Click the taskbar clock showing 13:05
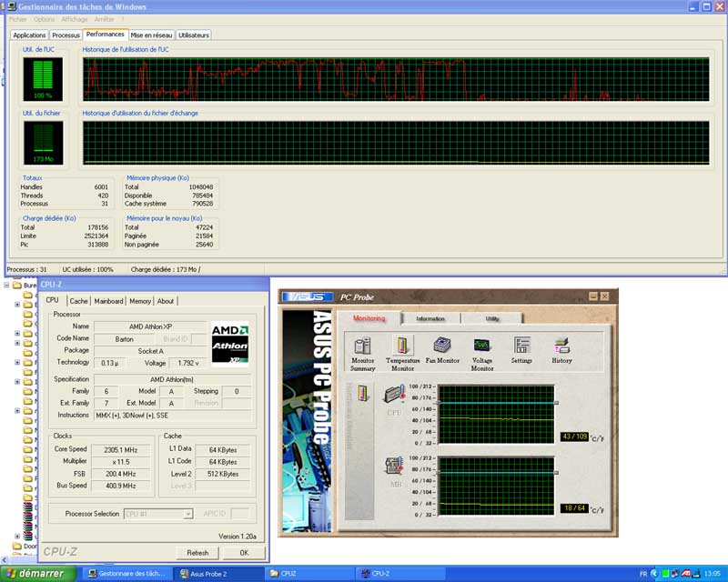Image resolution: width=728 pixels, height=582 pixels. click(x=713, y=574)
